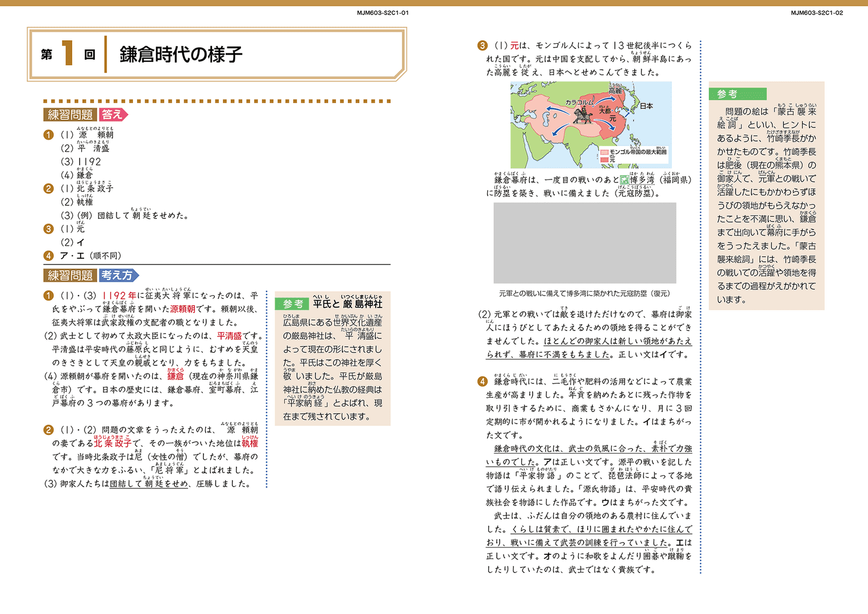Click the brown 練習問題 label next to 答え
Image resolution: width=868 pixels, height=614 pixels.
70,115
